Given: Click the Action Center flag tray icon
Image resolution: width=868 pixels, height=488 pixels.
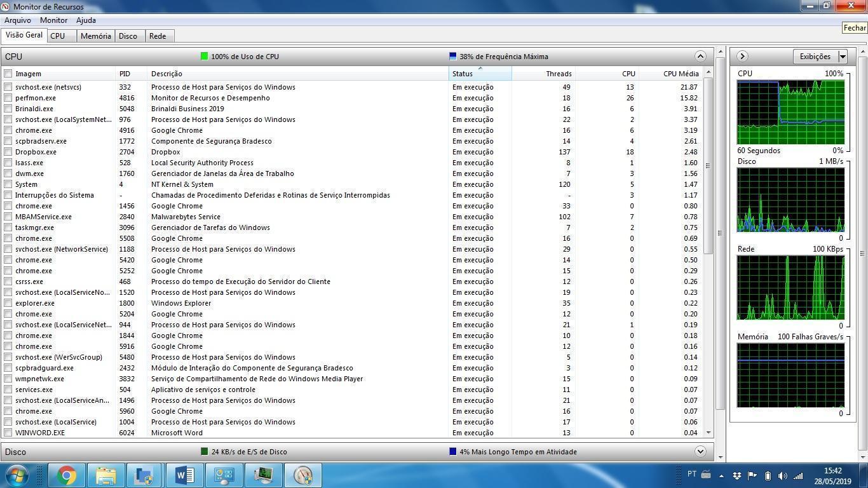Looking at the screenshot, I should point(752,475).
